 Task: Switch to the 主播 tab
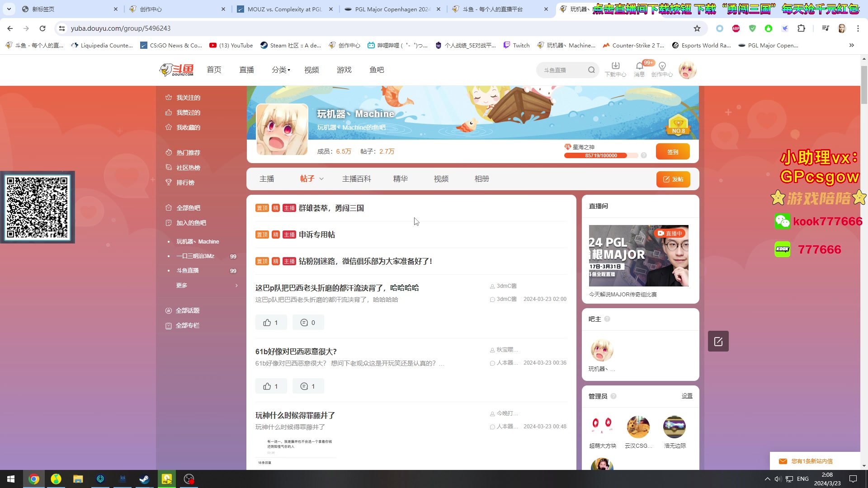click(x=267, y=179)
